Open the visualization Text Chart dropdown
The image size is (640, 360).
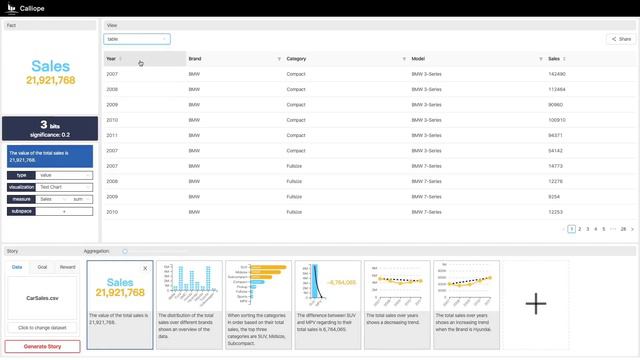coord(64,187)
